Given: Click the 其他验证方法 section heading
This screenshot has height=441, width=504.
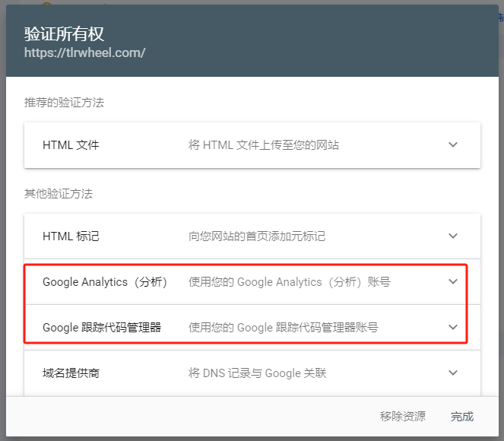Looking at the screenshot, I should click(59, 194).
